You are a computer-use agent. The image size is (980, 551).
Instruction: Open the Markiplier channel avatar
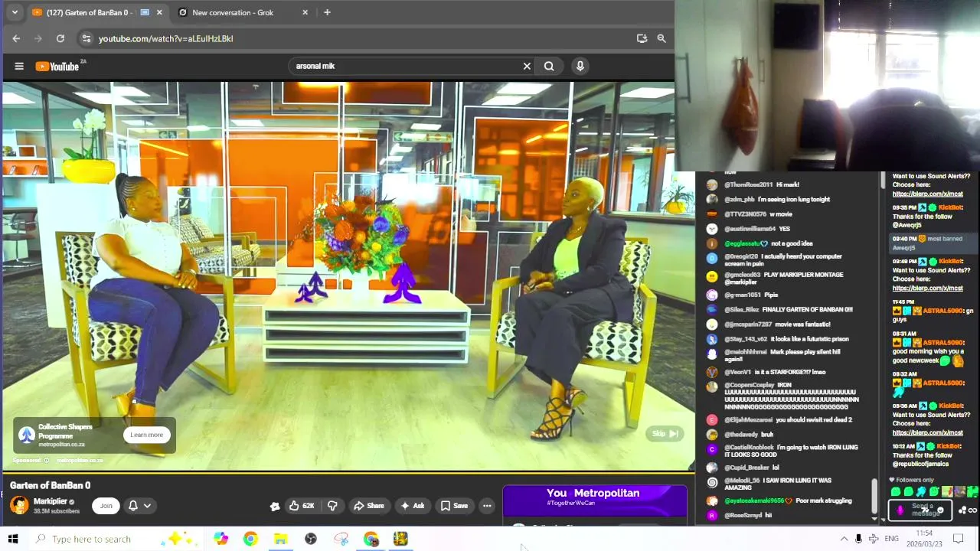pos(19,505)
